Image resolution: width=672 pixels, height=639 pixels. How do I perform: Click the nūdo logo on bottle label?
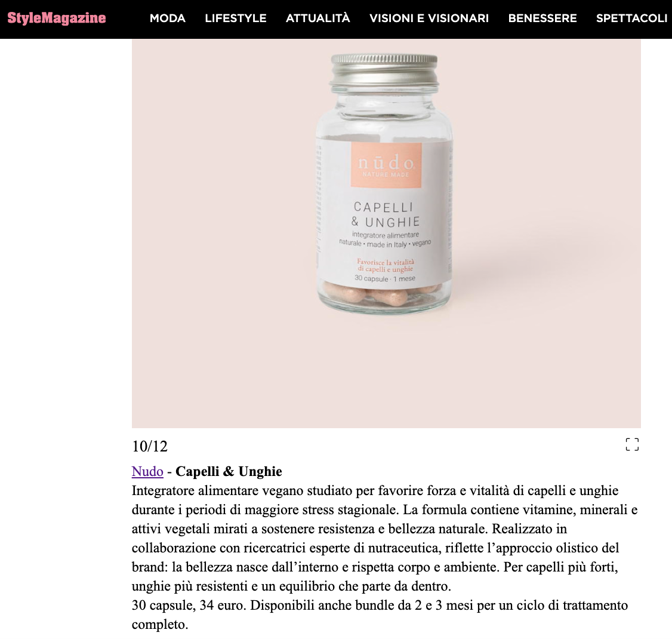tap(386, 165)
